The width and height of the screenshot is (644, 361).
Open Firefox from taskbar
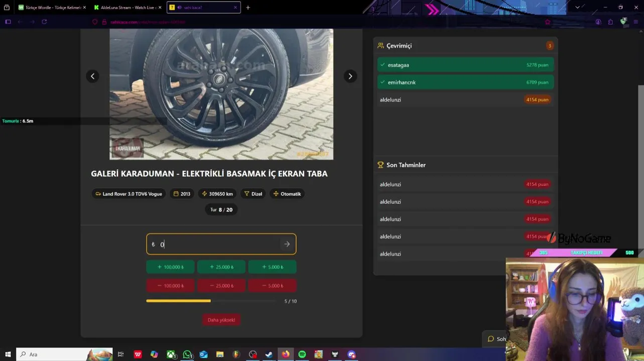(x=286, y=354)
